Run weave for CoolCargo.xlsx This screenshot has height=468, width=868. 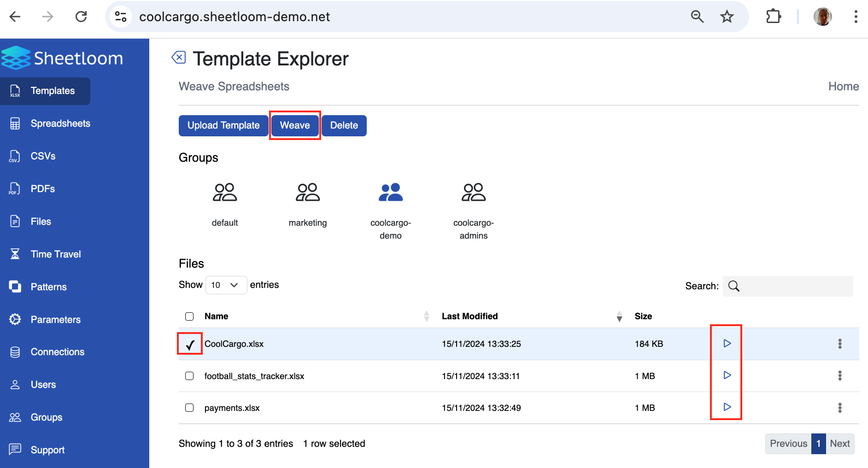(727, 343)
